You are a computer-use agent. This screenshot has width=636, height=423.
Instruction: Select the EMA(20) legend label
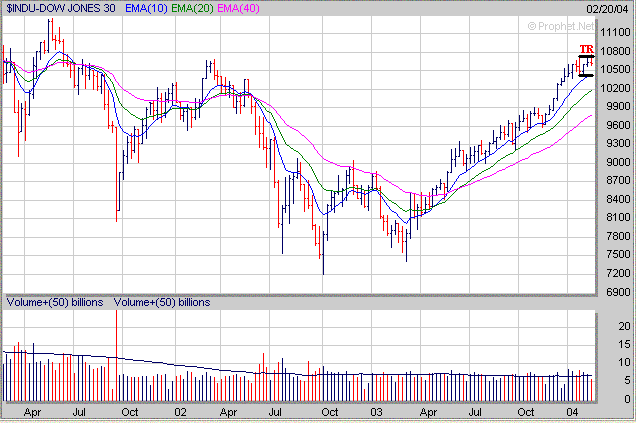click(192, 8)
